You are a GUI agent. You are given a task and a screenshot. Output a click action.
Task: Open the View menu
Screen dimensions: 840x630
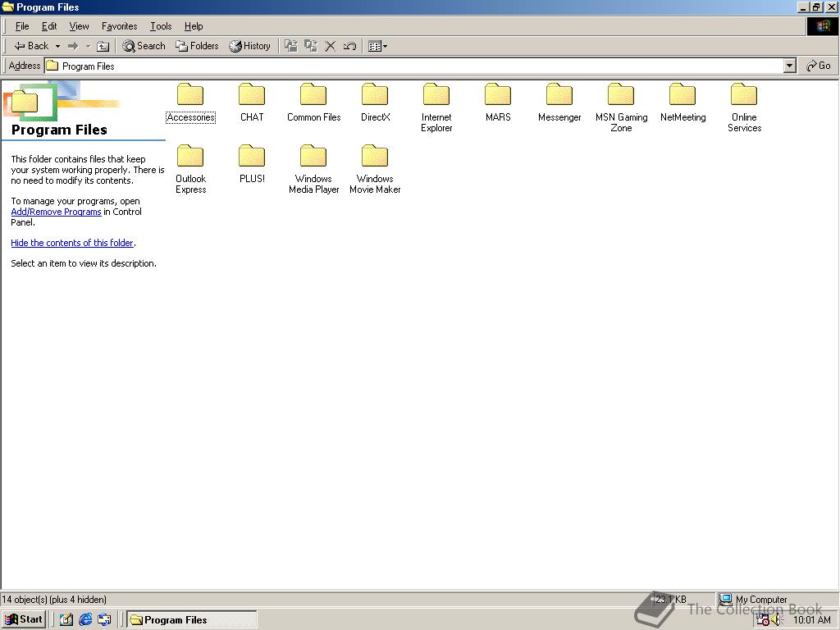tap(80, 26)
